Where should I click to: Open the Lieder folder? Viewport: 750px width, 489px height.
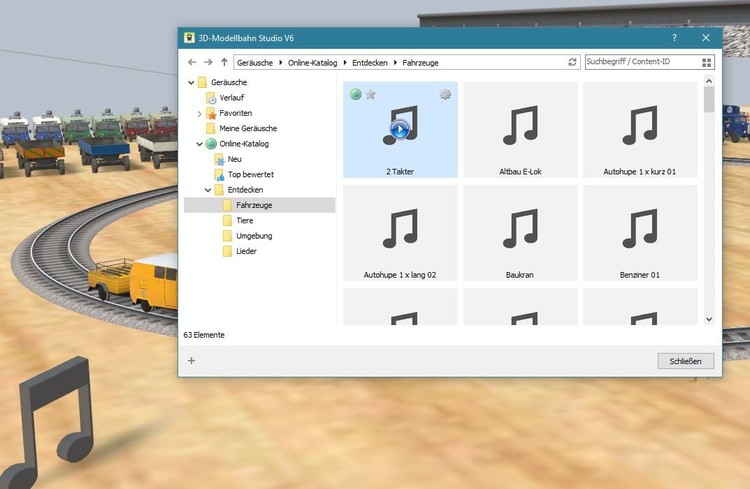click(240, 251)
